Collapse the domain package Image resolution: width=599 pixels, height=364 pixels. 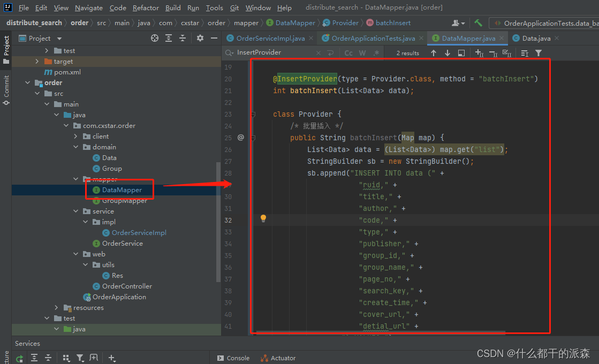pyautogui.click(x=75, y=147)
